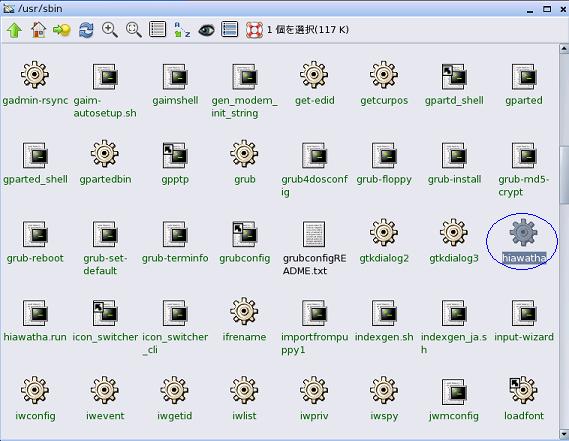Zoom in on file icons
The width and height of the screenshot is (569, 441).
[x=110, y=30]
